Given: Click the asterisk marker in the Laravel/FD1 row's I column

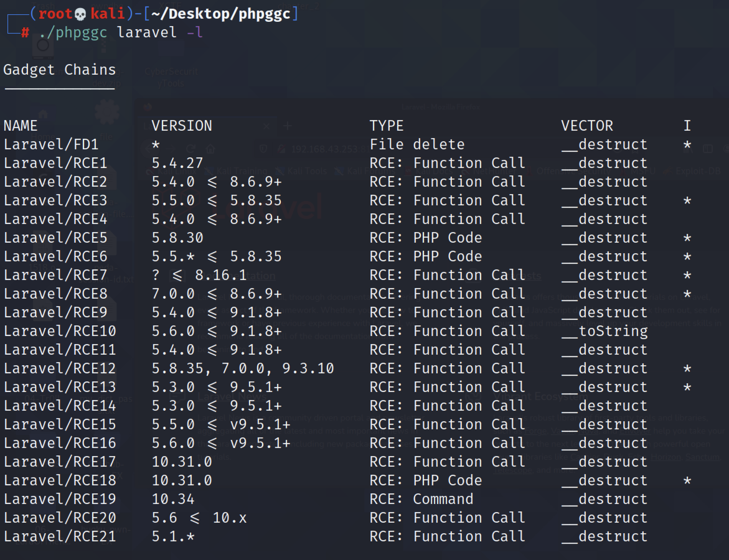Looking at the screenshot, I should pyautogui.click(x=687, y=145).
